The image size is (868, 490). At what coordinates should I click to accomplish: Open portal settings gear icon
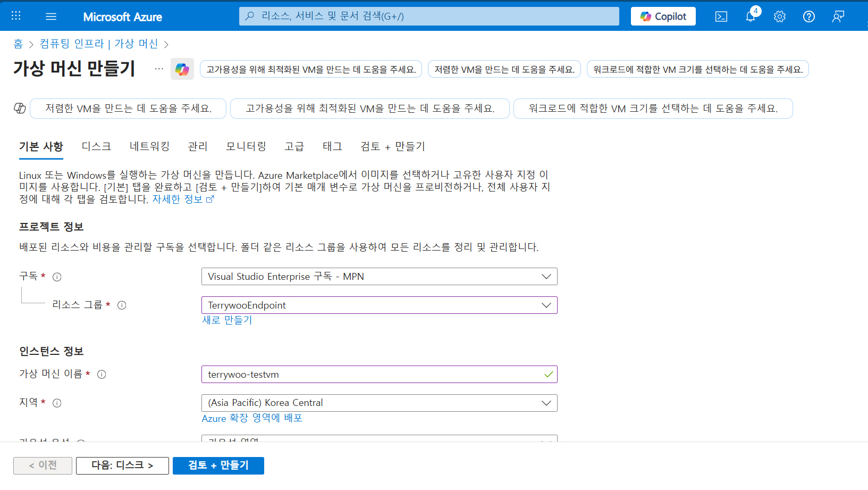[x=780, y=16]
